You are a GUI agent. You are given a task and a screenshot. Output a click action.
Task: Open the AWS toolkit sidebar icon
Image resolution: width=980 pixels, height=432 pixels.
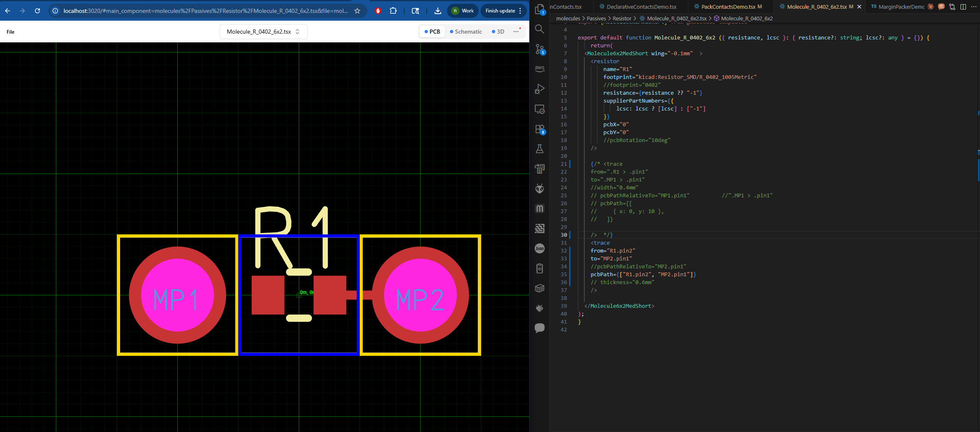(540, 69)
